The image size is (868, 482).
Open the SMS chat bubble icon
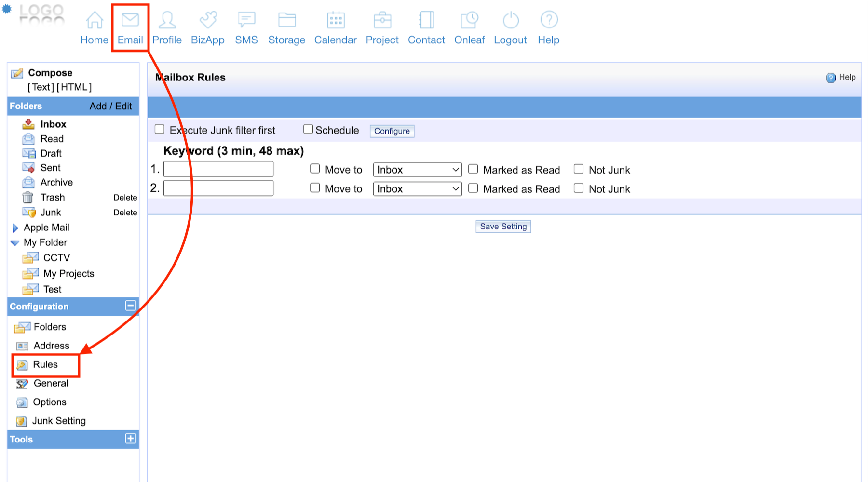click(246, 20)
